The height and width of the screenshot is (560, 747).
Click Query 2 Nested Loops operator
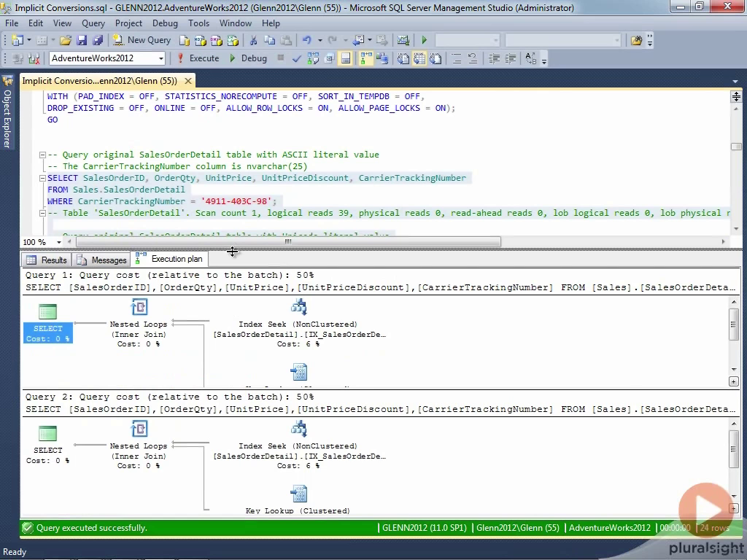[139, 445]
